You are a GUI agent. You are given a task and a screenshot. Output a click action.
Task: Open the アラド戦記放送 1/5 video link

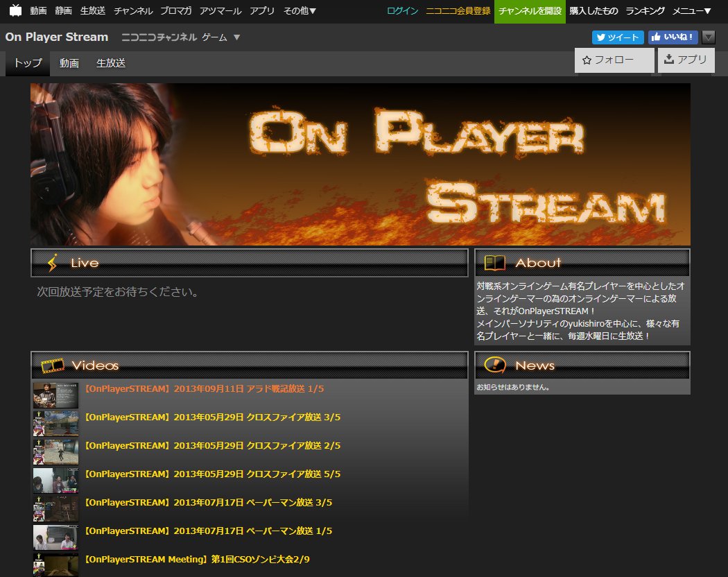[206, 389]
